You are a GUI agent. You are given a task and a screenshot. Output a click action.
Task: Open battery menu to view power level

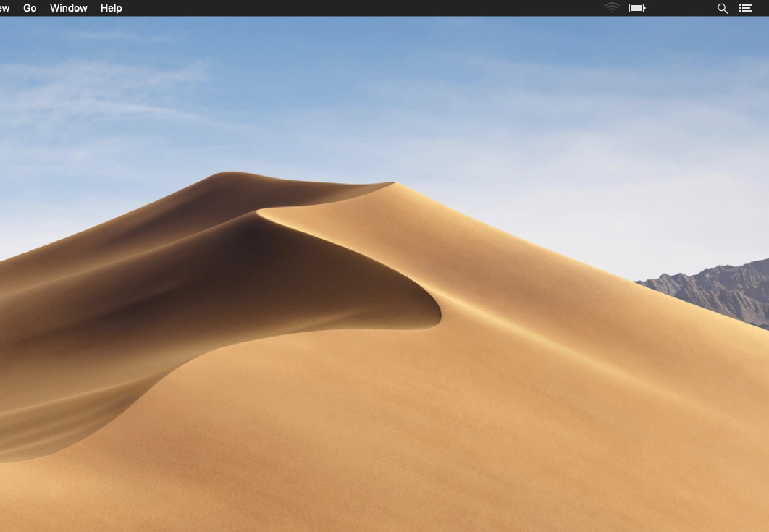coord(636,8)
